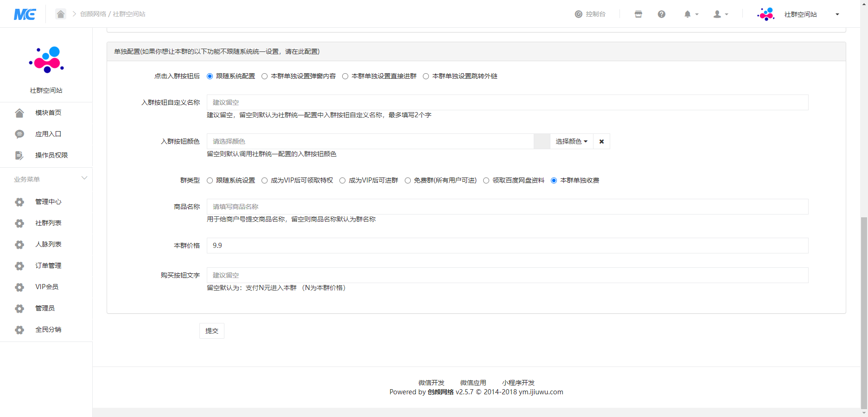Open the notification bell menu
The height and width of the screenshot is (417, 868).
pos(690,14)
